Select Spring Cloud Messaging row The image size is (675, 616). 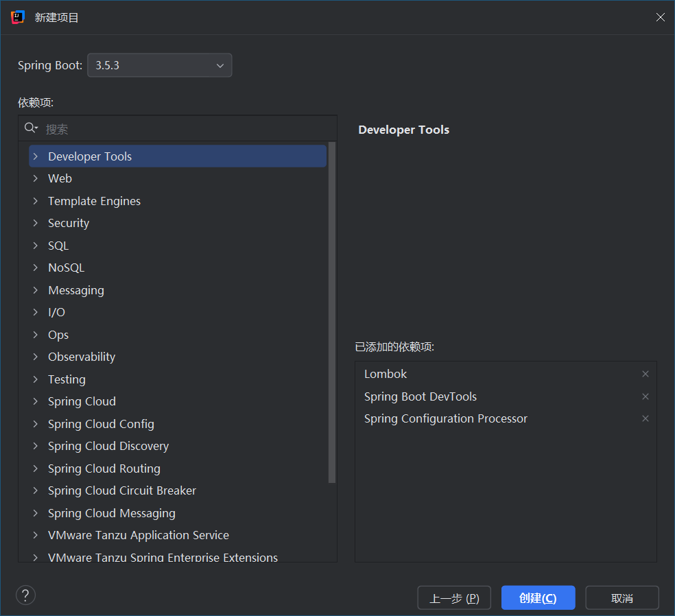tap(178, 513)
